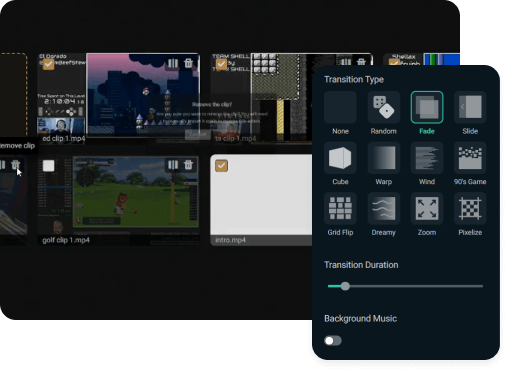Delete golf clip 1.mp4 with trash icon
Screen dimensions: 508x372
tap(189, 165)
